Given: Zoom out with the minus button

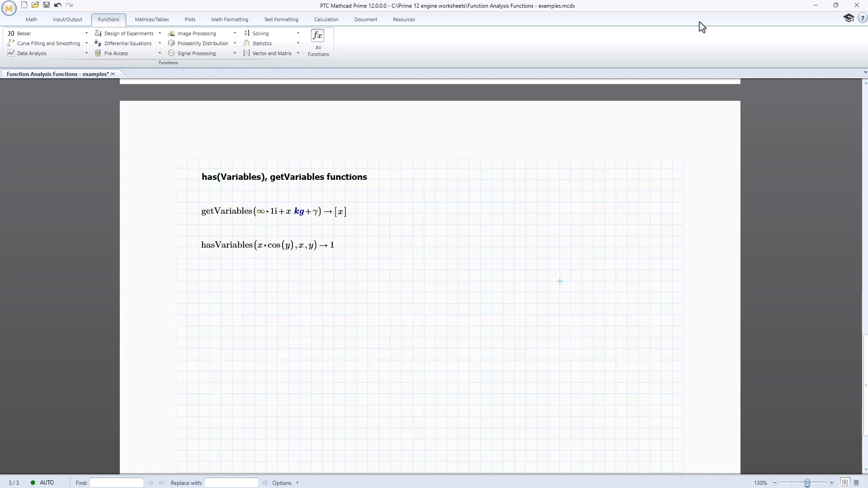Looking at the screenshot, I should tap(775, 483).
